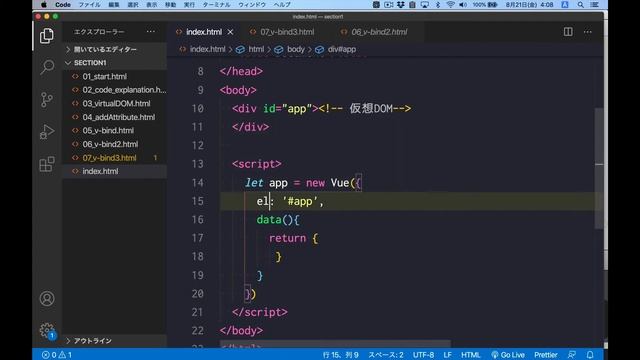The image size is (640, 360).
Task: Expand the アウトライン section
Action: (114, 340)
